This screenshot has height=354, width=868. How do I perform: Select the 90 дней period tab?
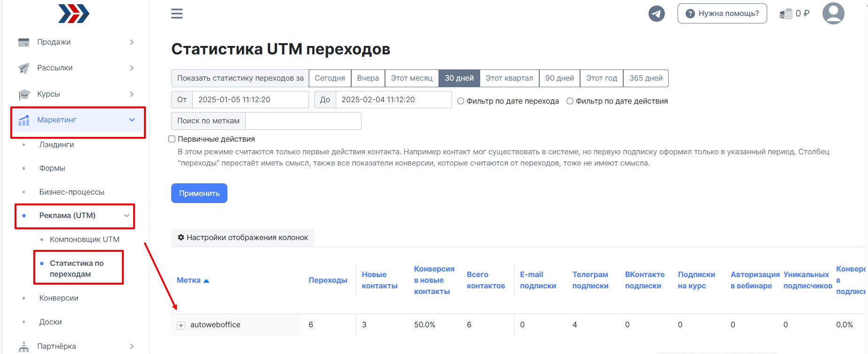tap(559, 78)
